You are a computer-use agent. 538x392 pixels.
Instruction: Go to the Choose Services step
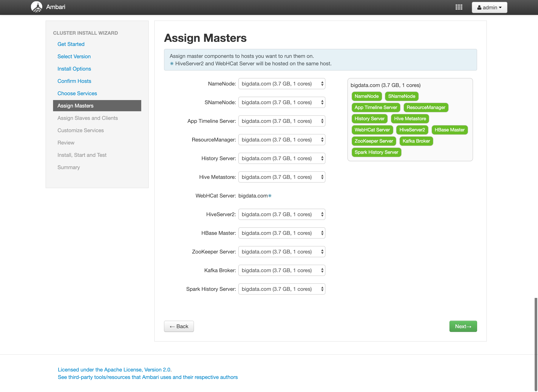(77, 93)
